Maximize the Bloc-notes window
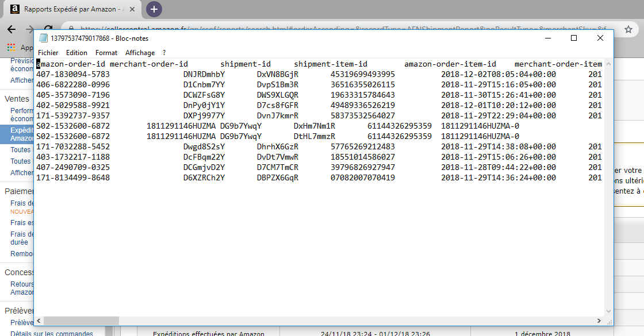This screenshot has height=336, width=644. (574, 38)
